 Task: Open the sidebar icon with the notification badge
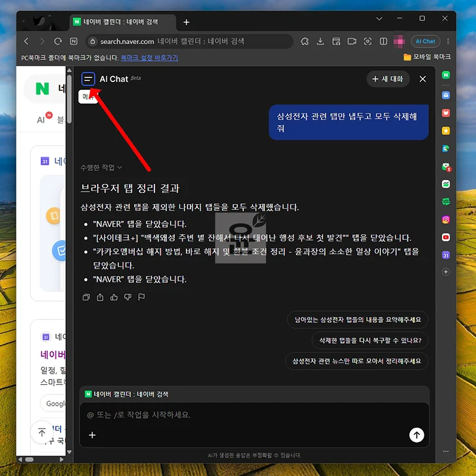[x=445, y=167]
